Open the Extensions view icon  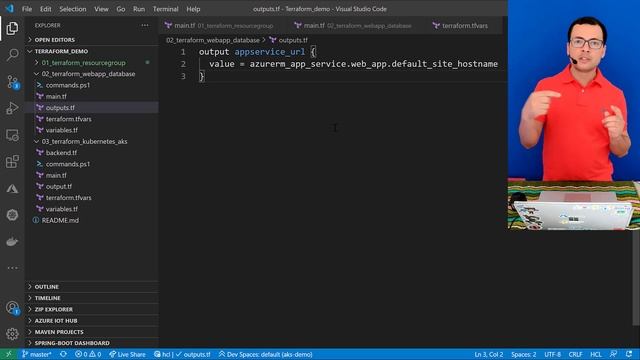point(12,162)
